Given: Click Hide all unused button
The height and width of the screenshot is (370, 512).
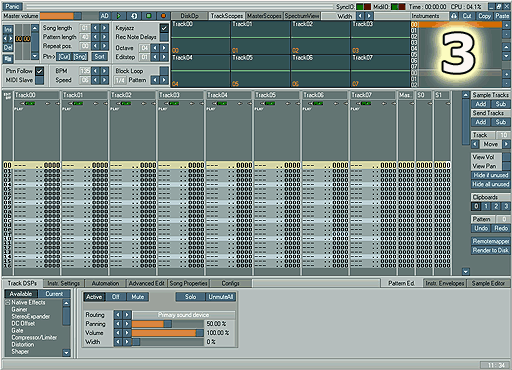Looking at the screenshot, I should [491, 184].
